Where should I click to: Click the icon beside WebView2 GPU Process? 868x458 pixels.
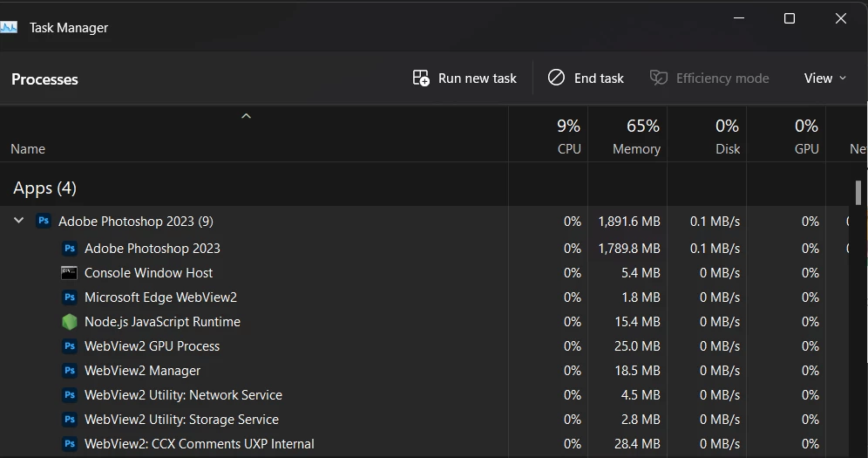pos(69,346)
